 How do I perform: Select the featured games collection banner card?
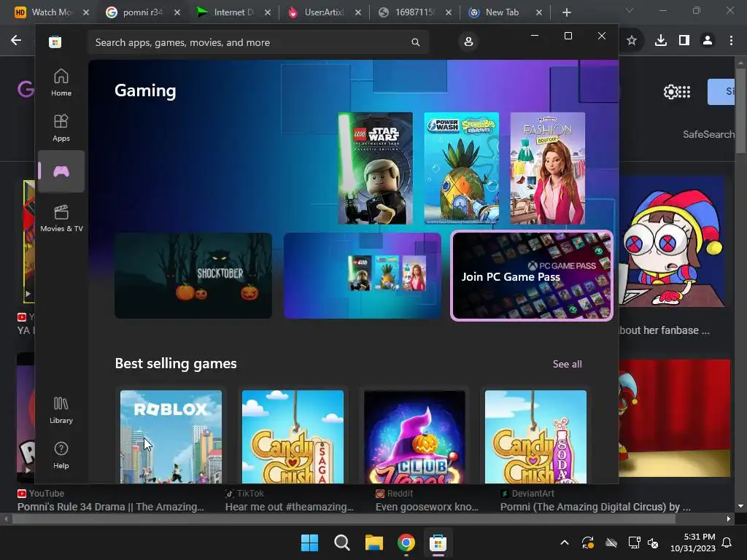pos(363,275)
